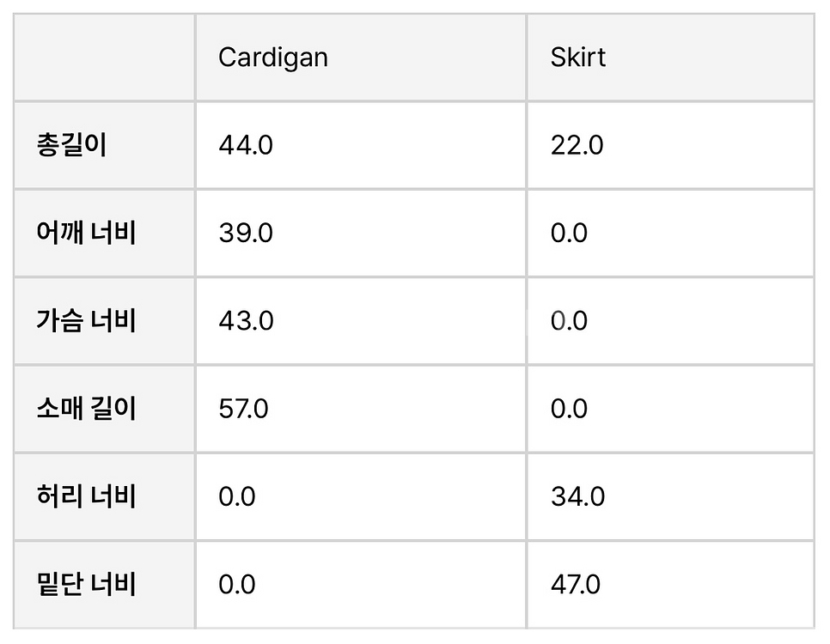The image size is (830, 644).
Task: Click Skirt 0.0 in 어깨 너비 row
Action: (569, 233)
